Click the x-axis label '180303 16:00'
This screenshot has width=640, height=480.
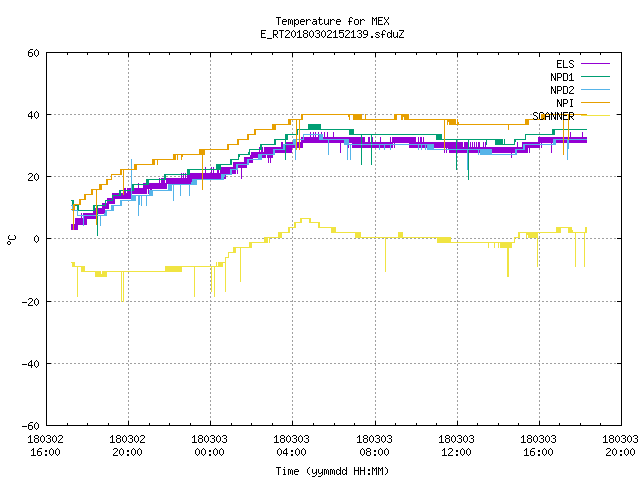[538, 446]
